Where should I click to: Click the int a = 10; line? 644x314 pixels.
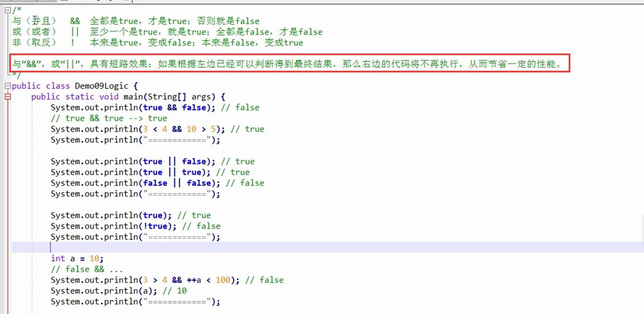point(77,258)
